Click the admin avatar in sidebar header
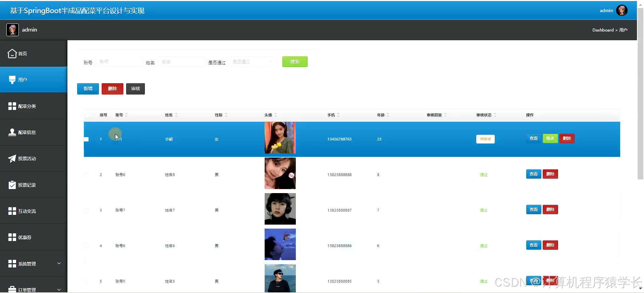The image size is (644, 293). click(x=12, y=30)
